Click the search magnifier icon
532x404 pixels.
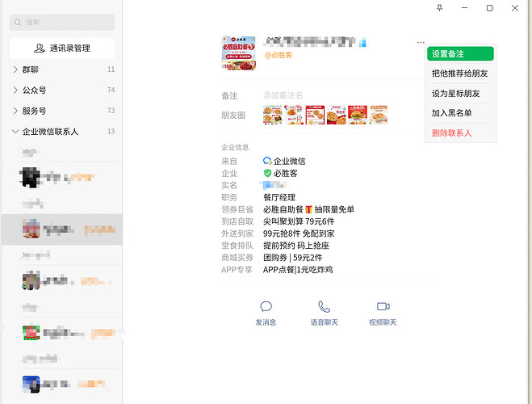(x=18, y=23)
